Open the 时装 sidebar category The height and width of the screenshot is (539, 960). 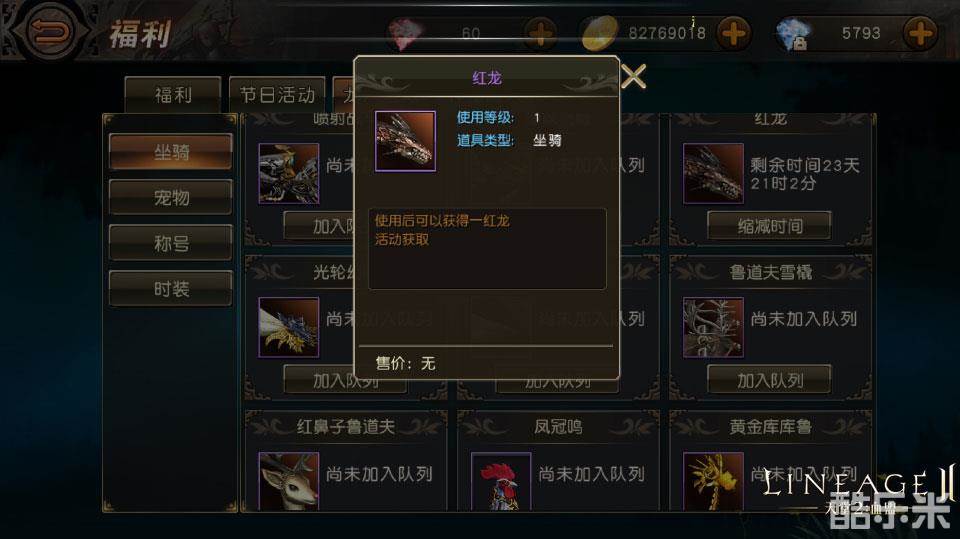pyautogui.click(x=171, y=288)
